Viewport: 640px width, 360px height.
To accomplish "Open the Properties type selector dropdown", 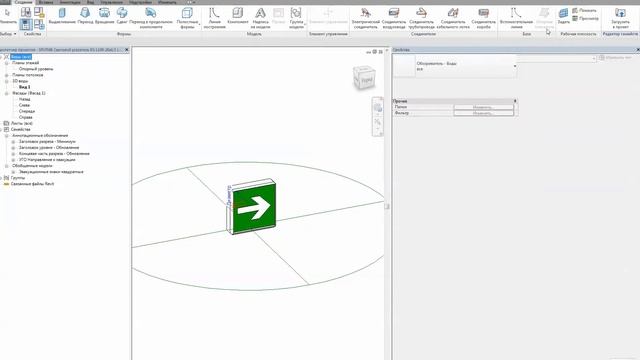I will [515, 66].
